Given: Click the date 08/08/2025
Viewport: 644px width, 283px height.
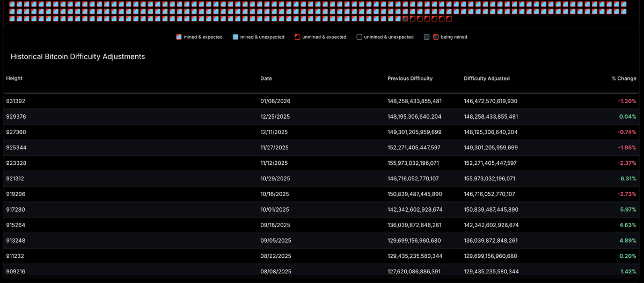Looking at the screenshot, I should tap(276, 272).
